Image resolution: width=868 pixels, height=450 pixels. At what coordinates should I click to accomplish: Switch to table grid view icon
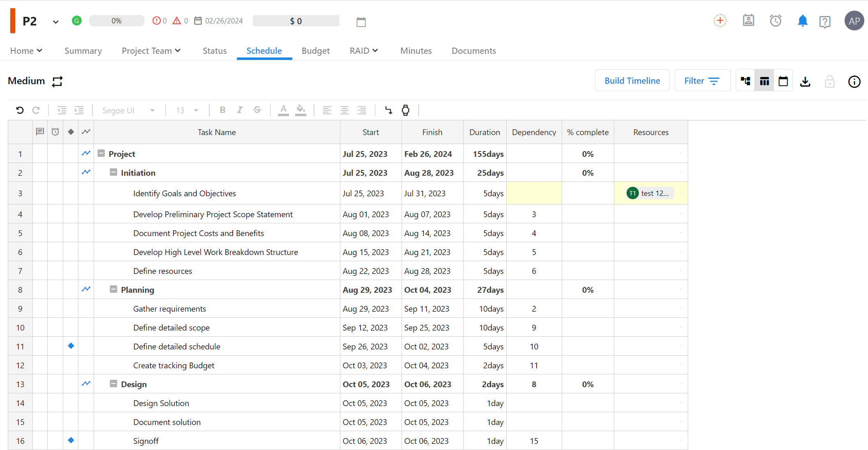tap(765, 81)
